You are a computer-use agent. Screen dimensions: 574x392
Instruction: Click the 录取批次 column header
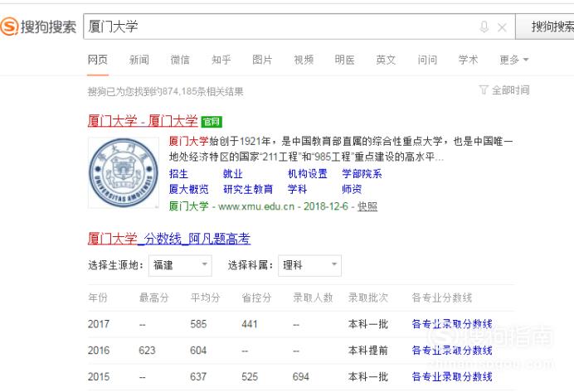pyautogui.click(x=368, y=298)
